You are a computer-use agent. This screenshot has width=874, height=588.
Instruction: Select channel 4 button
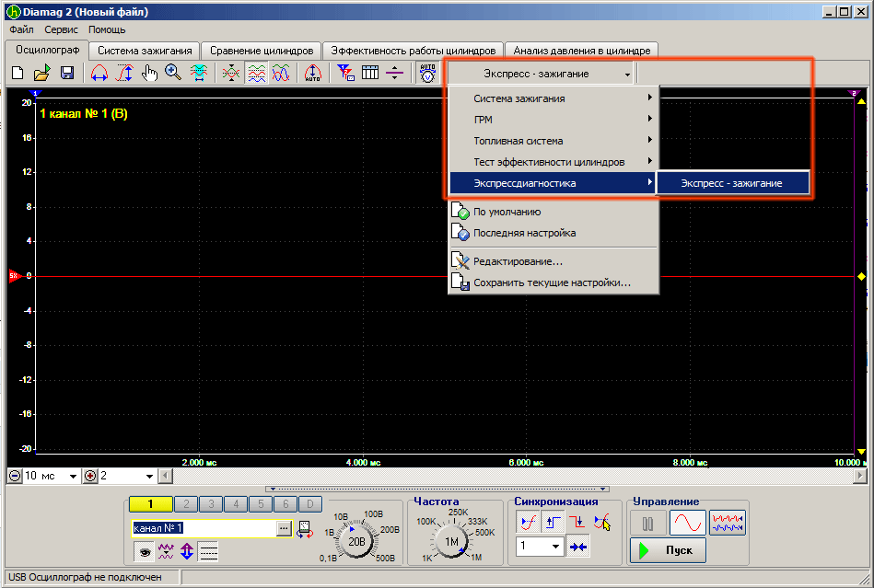[236, 504]
